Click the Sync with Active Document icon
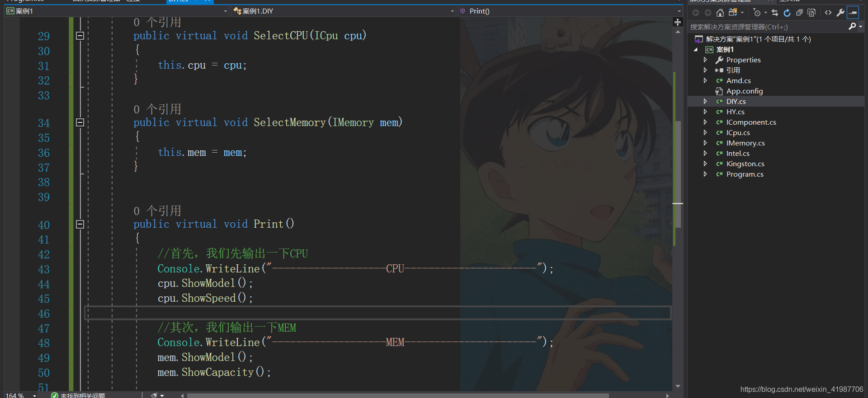The height and width of the screenshot is (398, 868). tap(775, 13)
